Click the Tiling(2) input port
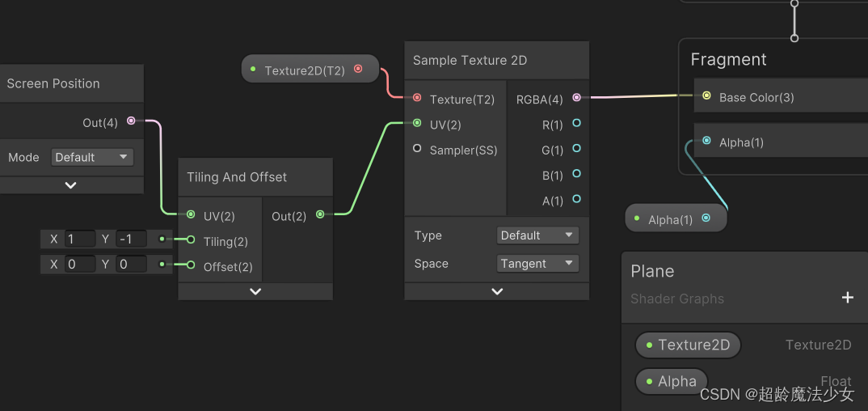The image size is (868, 411). pos(191,239)
